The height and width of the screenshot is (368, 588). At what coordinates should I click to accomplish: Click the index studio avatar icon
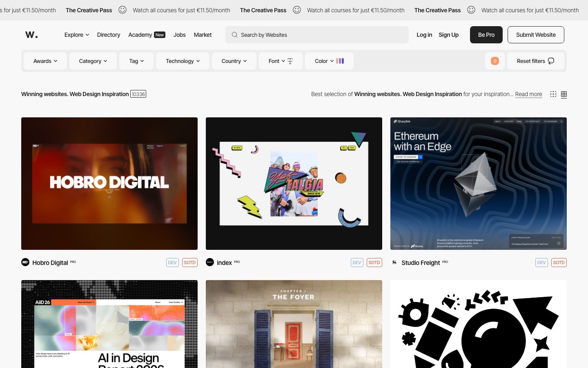click(x=210, y=262)
